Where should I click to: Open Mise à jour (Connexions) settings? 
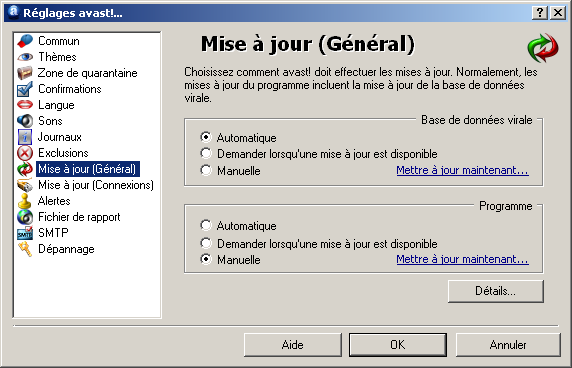click(96, 185)
